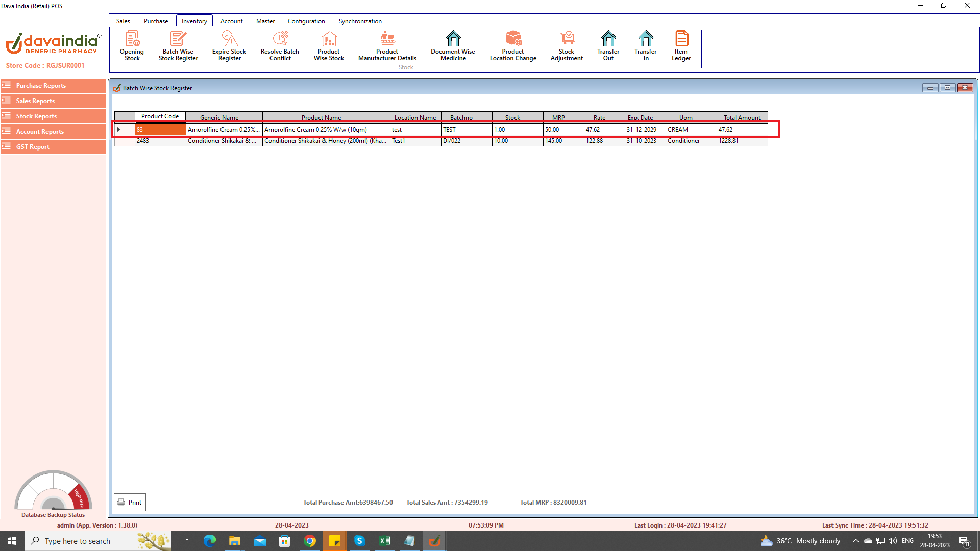Open Product Manufacturer Details
980x551 pixels.
pos(387,46)
